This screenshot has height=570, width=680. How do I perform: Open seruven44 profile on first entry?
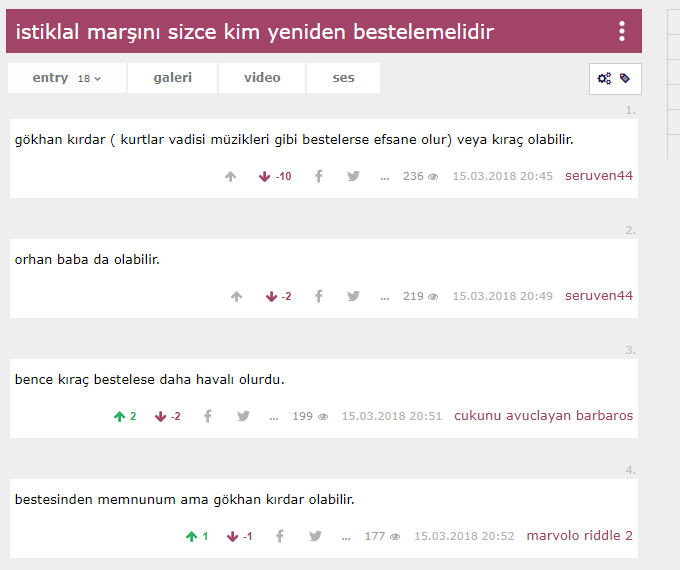point(598,176)
